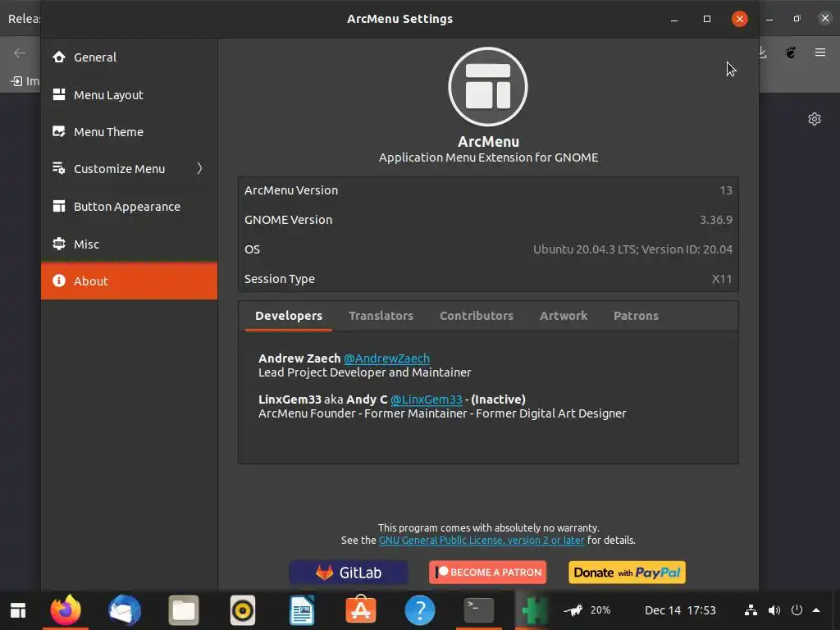The width and height of the screenshot is (840, 630).
Task: Switch to the Translators tab
Action: tap(381, 316)
